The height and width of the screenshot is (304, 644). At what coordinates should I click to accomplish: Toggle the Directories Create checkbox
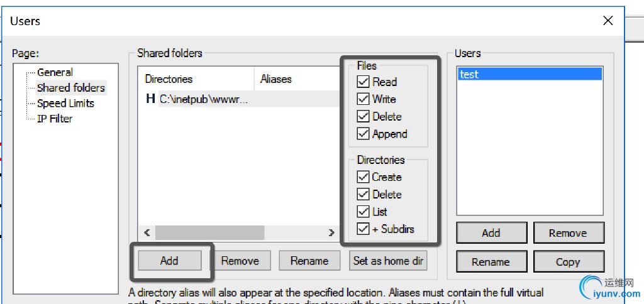(x=363, y=177)
